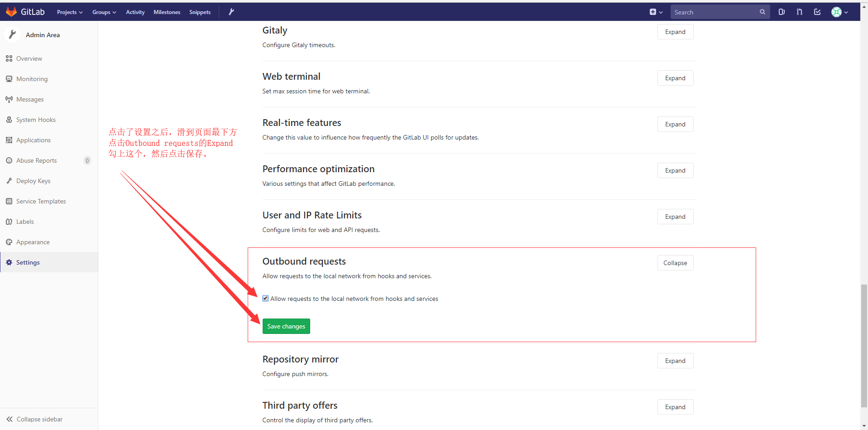Click the System Hooks icon

(x=9, y=120)
